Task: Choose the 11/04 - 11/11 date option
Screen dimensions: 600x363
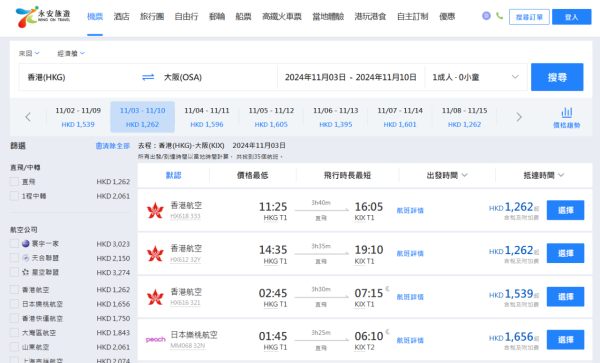Action: [x=207, y=117]
